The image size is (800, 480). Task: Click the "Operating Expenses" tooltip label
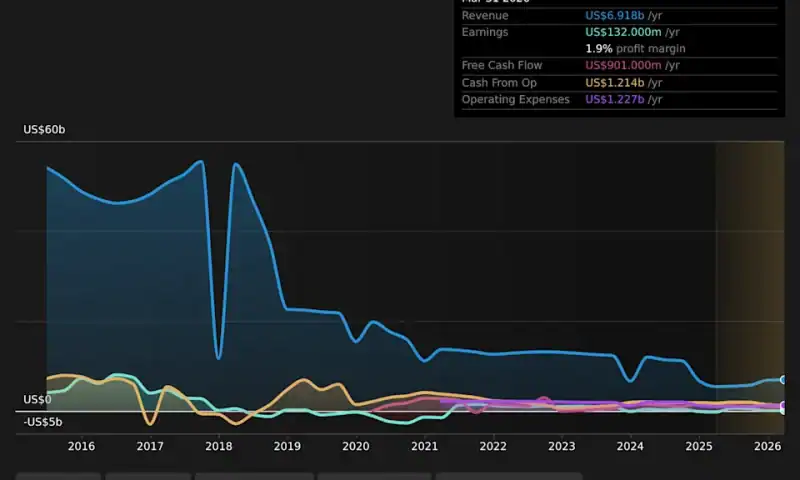[x=515, y=99]
